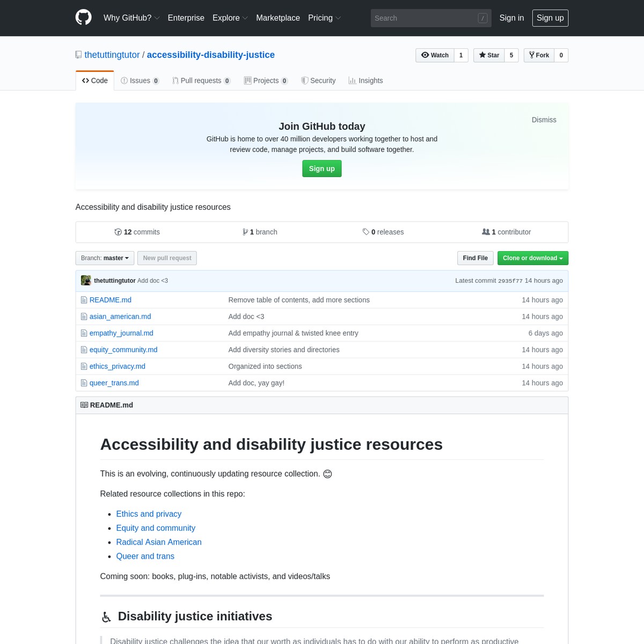Switch to the Security tab

pyautogui.click(x=319, y=80)
